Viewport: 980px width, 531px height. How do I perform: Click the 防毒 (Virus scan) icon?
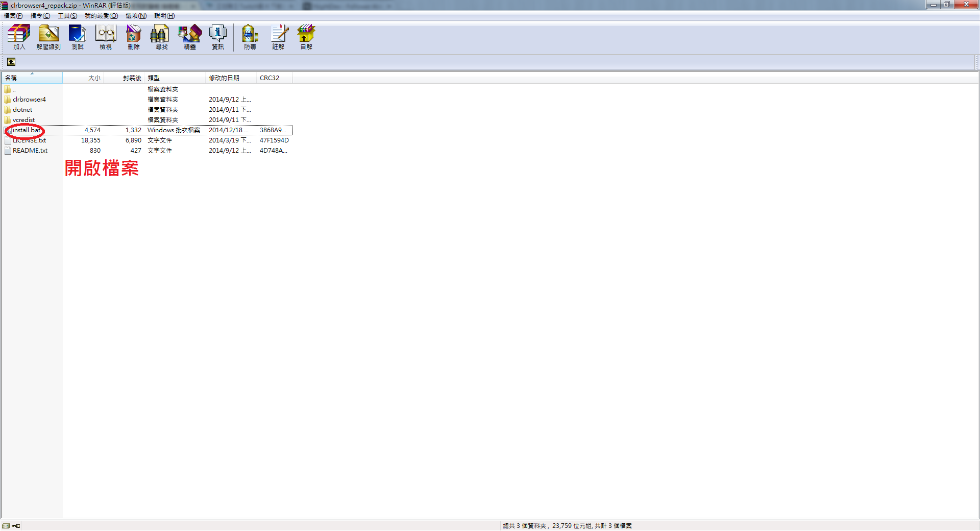[x=250, y=37]
